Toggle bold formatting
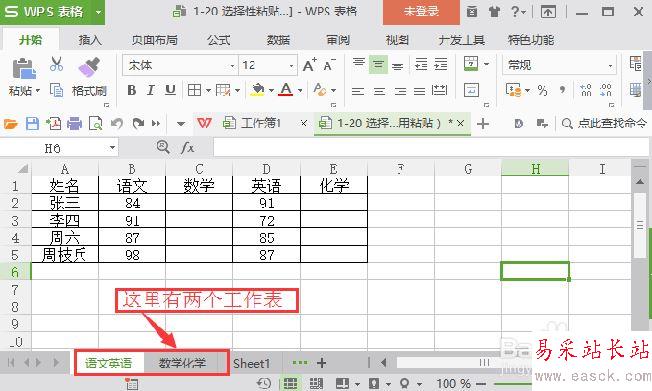The image size is (652, 391). pyautogui.click(x=132, y=90)
